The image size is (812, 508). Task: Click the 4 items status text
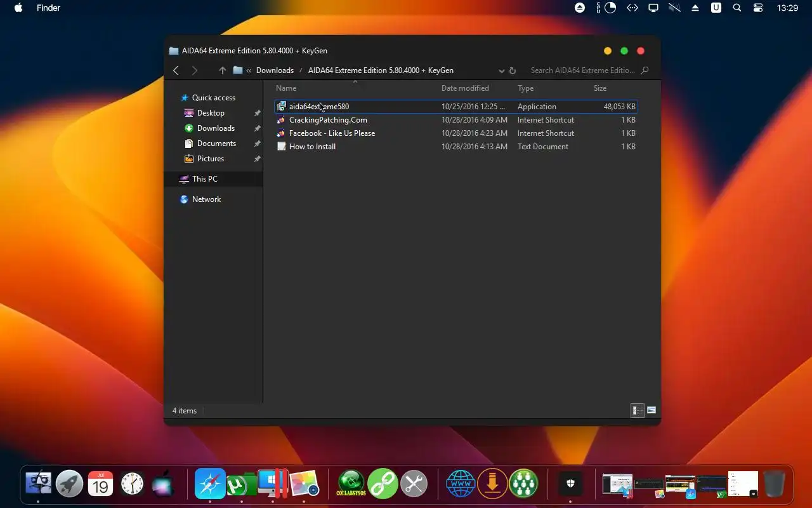tap(185, 411)
